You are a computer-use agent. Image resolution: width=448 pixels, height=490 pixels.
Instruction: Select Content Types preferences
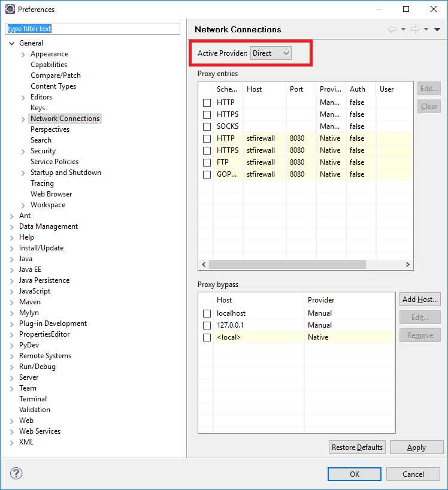53,86
